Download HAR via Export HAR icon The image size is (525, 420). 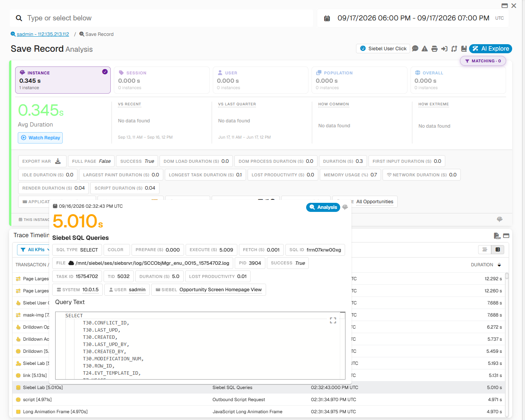(x=58, y=161)
